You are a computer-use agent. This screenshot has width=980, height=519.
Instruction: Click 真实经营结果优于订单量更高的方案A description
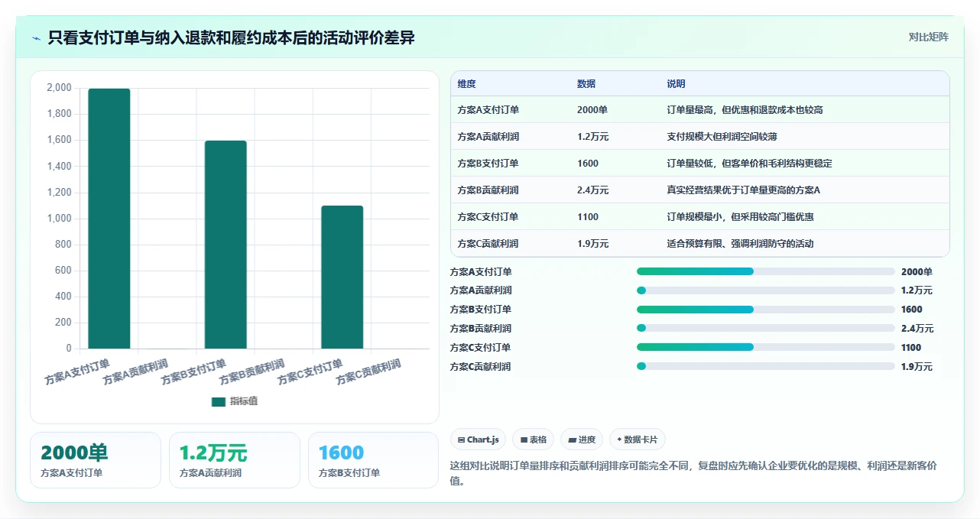coord(744,190)
